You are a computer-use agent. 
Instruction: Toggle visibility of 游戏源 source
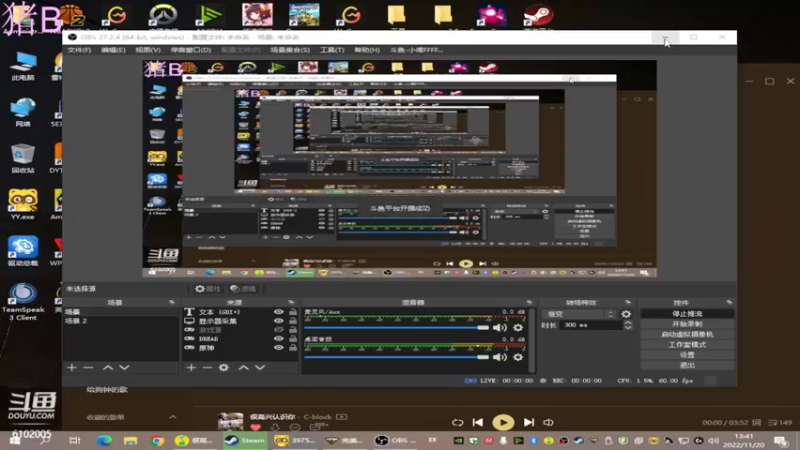[279, 330]
